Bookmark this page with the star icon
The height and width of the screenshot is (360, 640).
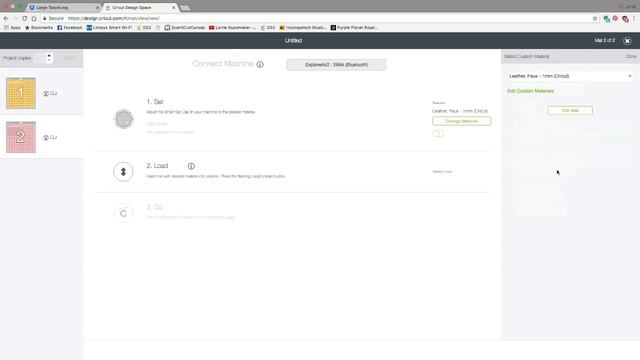pos(595,18)
